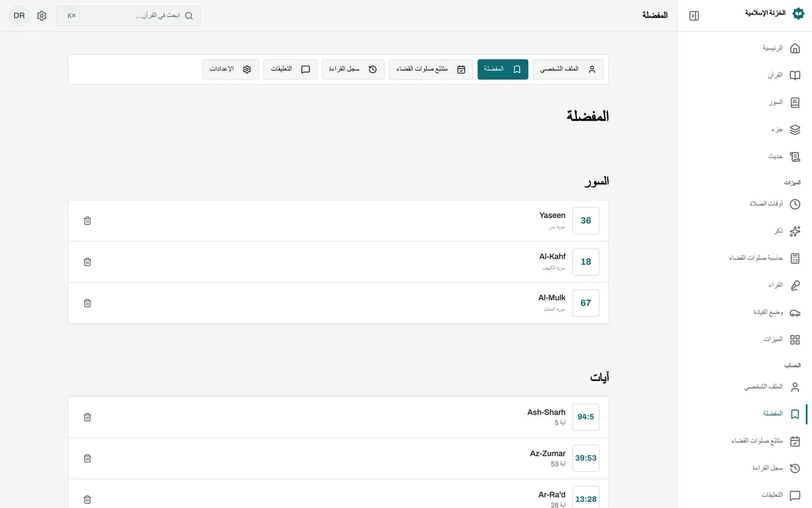Select the المفضلة tab
Screen dimensions: 812x508
coord(502,69)
